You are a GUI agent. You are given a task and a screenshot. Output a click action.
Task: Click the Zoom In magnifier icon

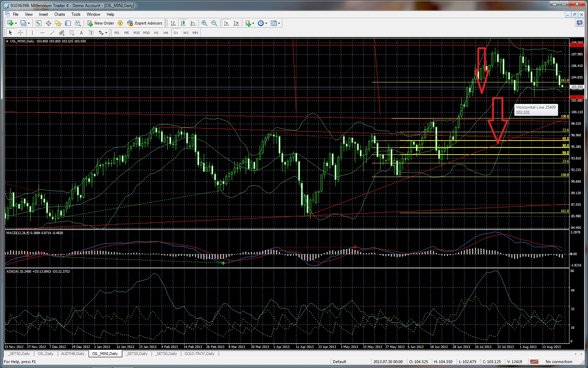(204, 23)
